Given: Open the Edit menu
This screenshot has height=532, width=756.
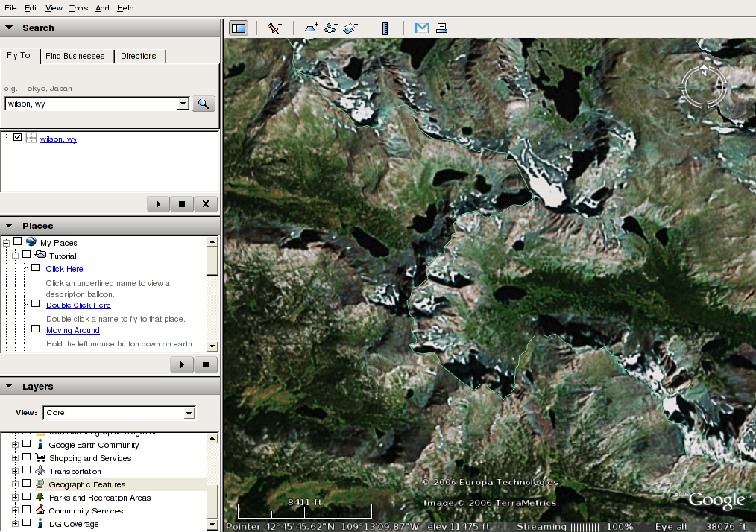Looking at the screenshot, I should (x=31, y=7).
